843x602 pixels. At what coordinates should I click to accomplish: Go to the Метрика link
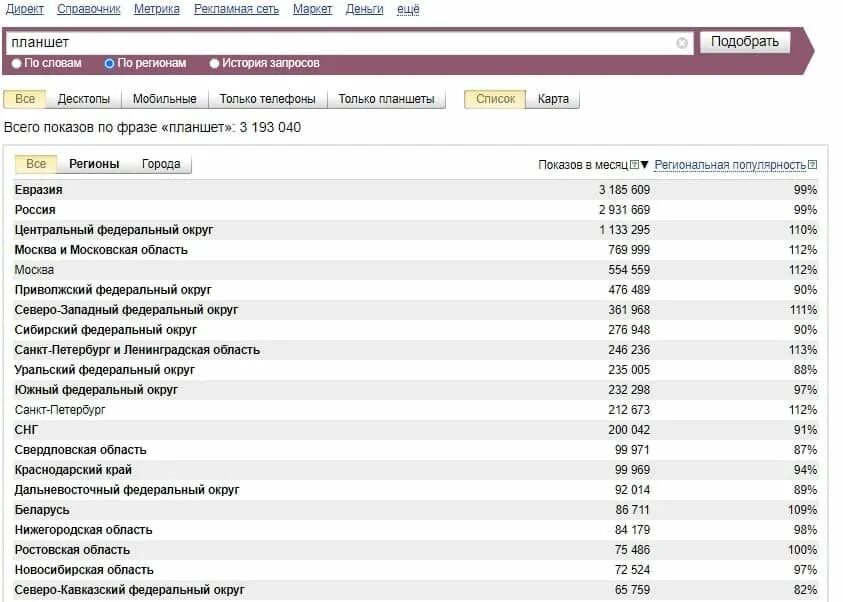pos(156,9)
